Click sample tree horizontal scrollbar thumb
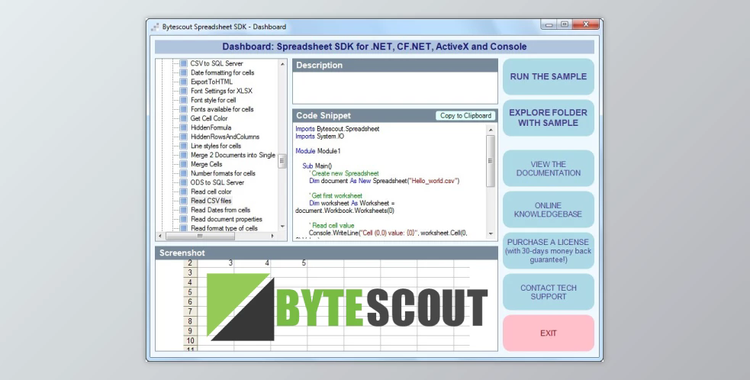 click(x=199, y=236)
